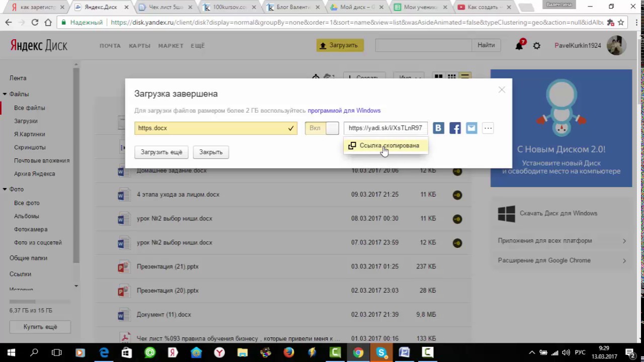
Task: Open Лента in sidebar
Action: coord(18,78)
